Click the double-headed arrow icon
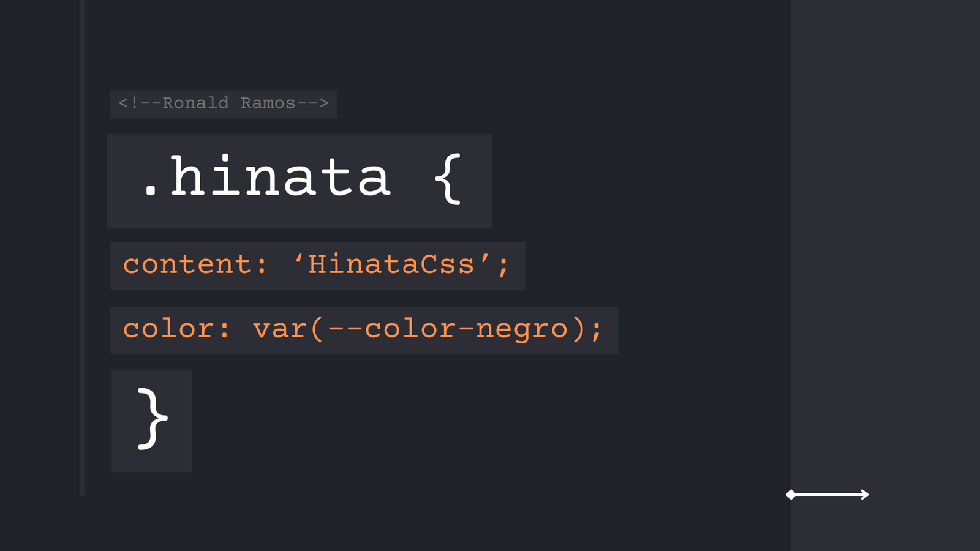Screen dimensions: 980x551 tap(828, 493)
